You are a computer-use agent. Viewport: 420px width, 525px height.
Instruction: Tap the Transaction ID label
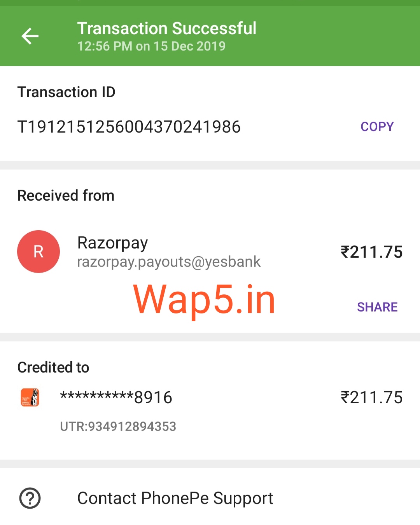[66, 92]
